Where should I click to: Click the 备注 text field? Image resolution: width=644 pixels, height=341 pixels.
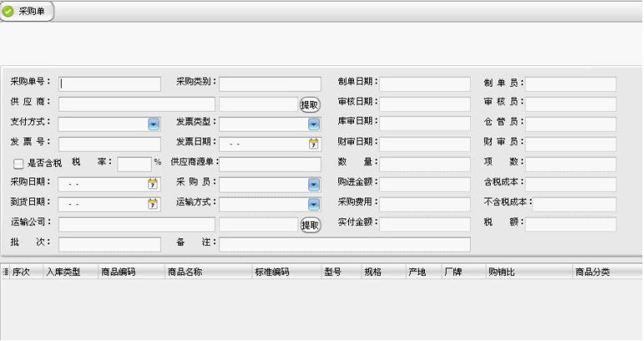pos(344,243)
